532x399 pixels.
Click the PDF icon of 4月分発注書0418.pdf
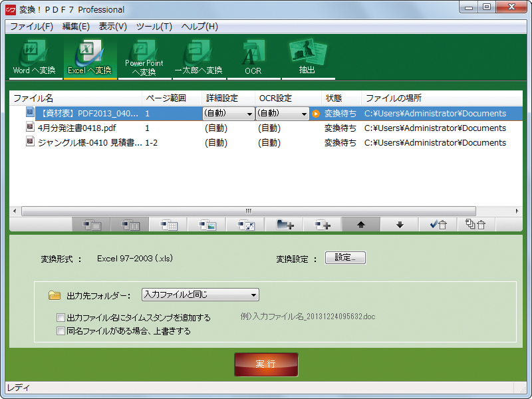click(30, 127)
